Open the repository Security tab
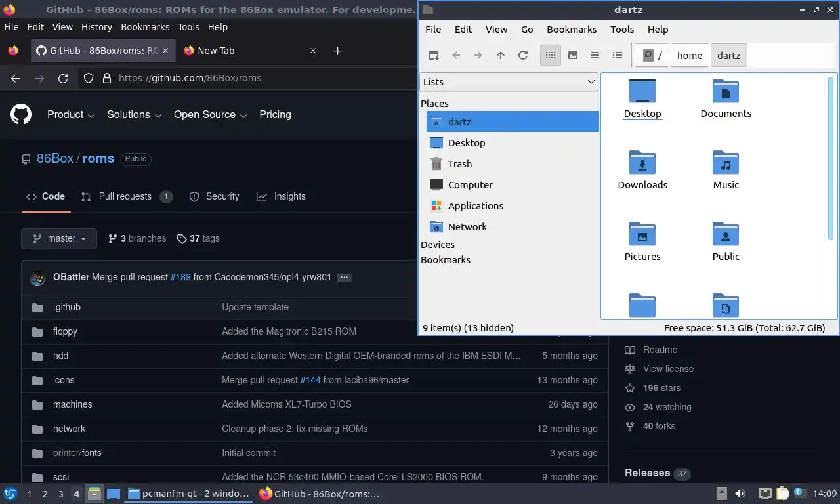 [x=214, y=196]
